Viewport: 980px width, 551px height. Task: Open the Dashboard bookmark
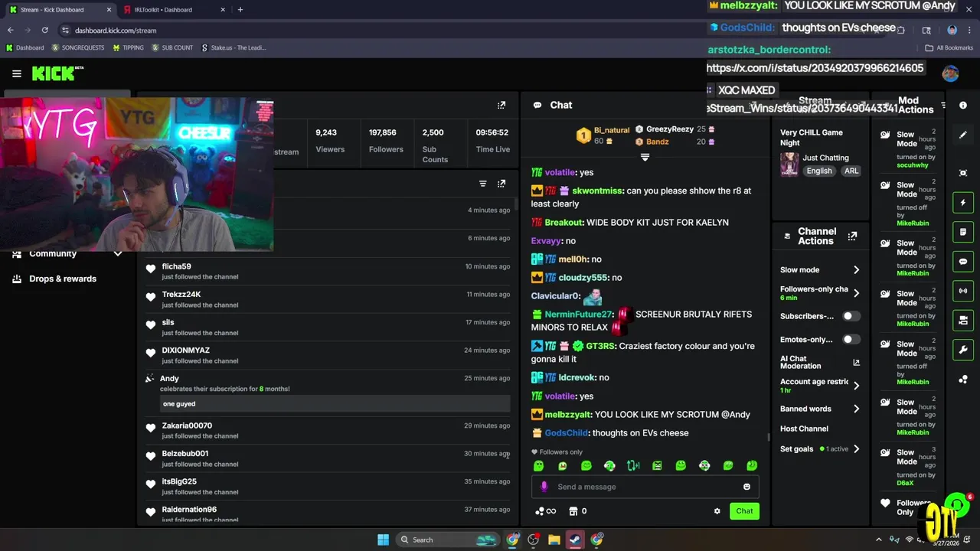point(24,47)
